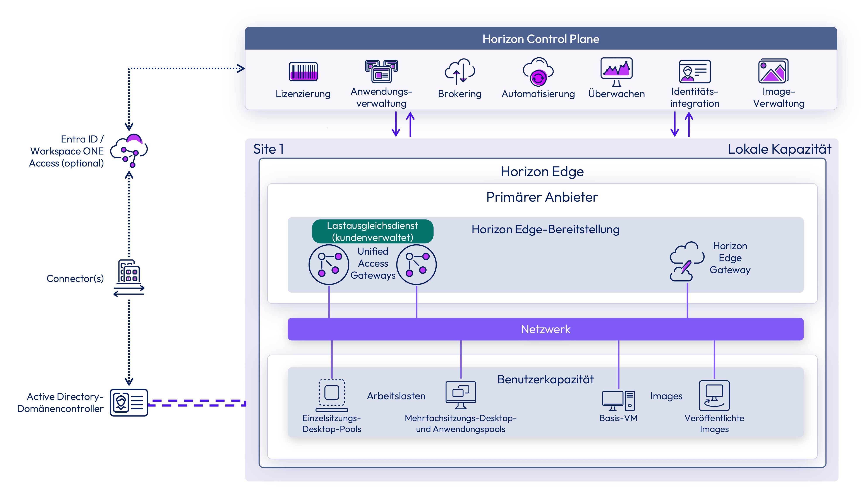Click the Horizon Edge Gateway cloud icon

(687, 261)
